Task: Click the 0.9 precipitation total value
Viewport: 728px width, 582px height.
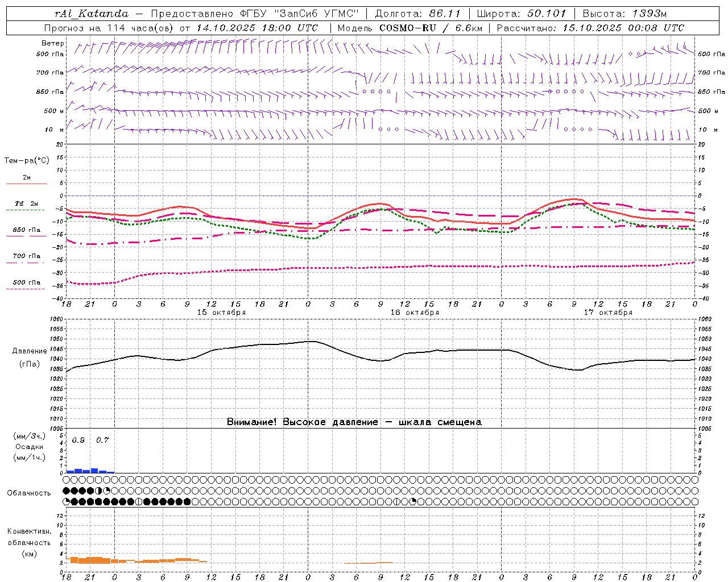Action: pos(78,440)
